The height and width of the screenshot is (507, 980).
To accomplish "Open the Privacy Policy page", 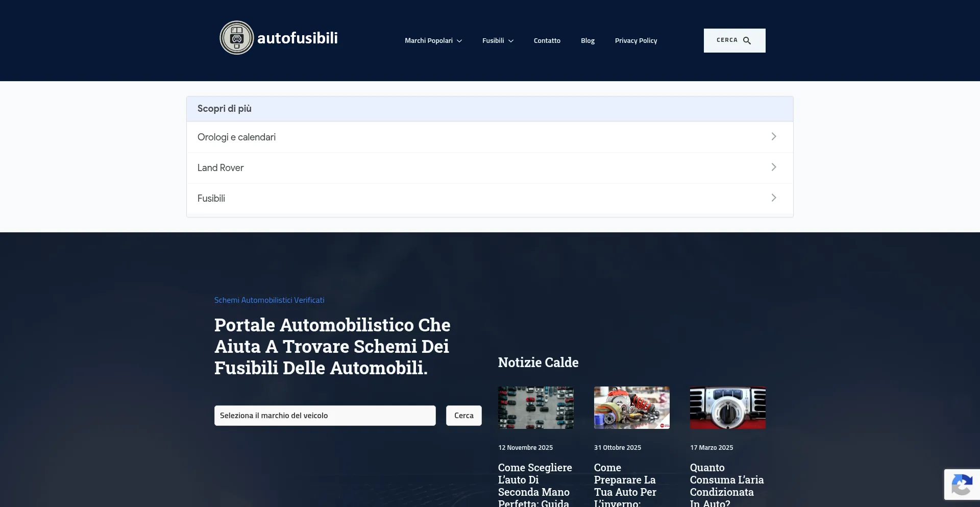I will (636, 41).
